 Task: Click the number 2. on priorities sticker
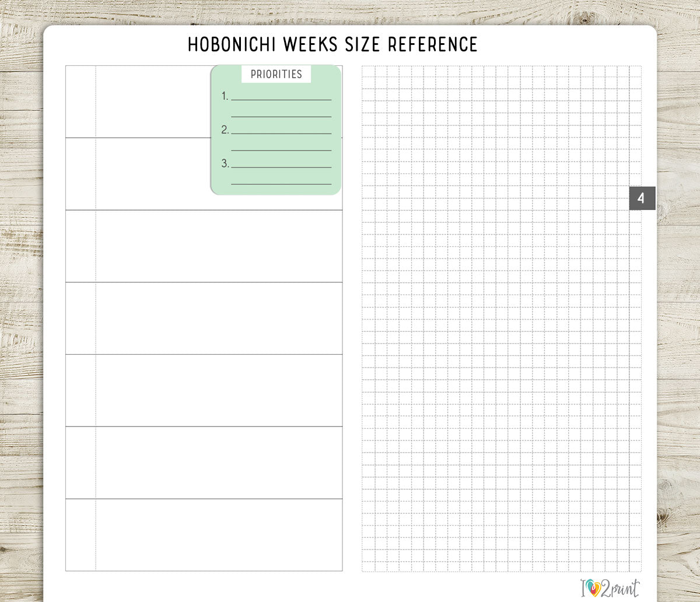pos(225,130)
